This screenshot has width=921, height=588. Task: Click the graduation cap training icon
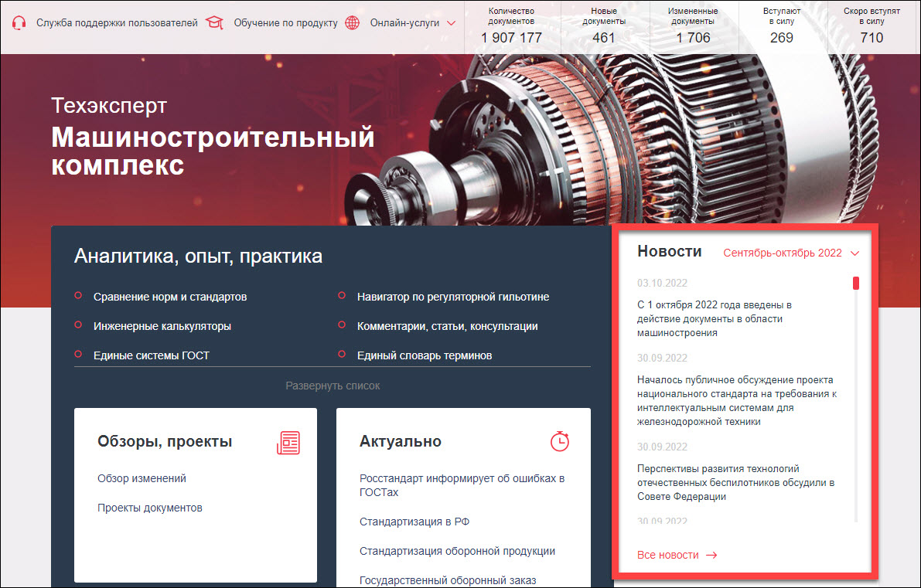click(214, 23)
